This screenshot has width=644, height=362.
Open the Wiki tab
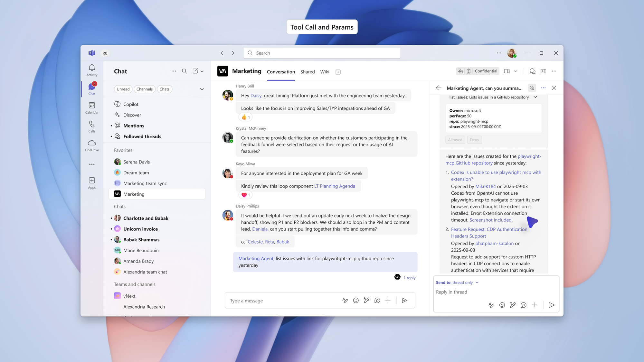(x=325, y=72)
